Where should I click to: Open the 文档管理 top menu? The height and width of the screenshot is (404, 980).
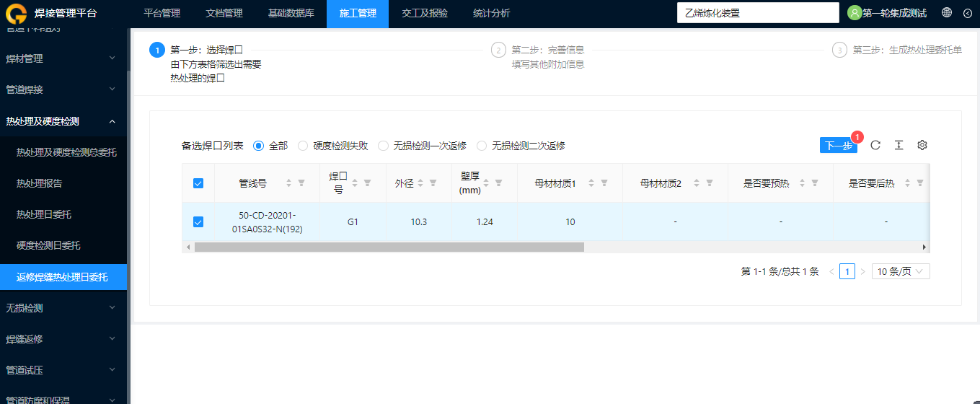pos(224,13)
